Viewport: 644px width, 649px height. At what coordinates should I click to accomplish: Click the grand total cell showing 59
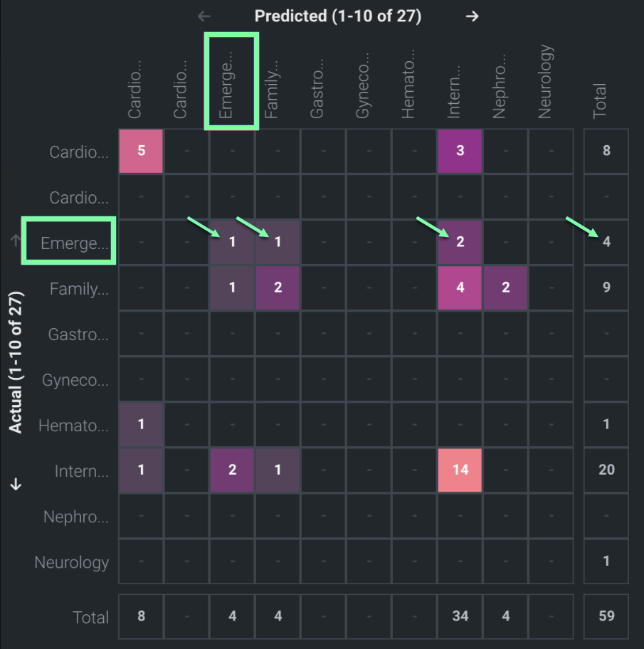click(606, 616)
